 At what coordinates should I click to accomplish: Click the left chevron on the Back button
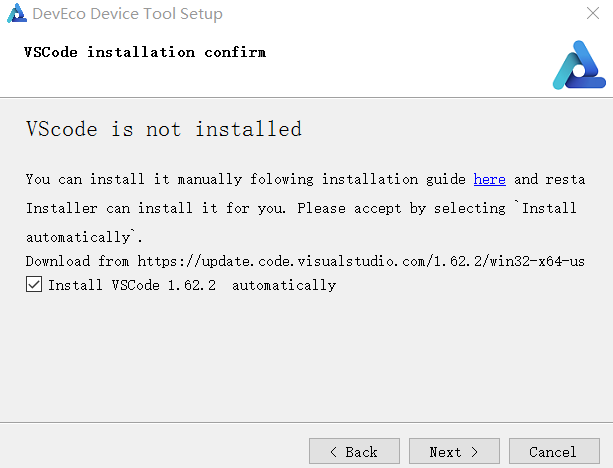tap(333, 452)
